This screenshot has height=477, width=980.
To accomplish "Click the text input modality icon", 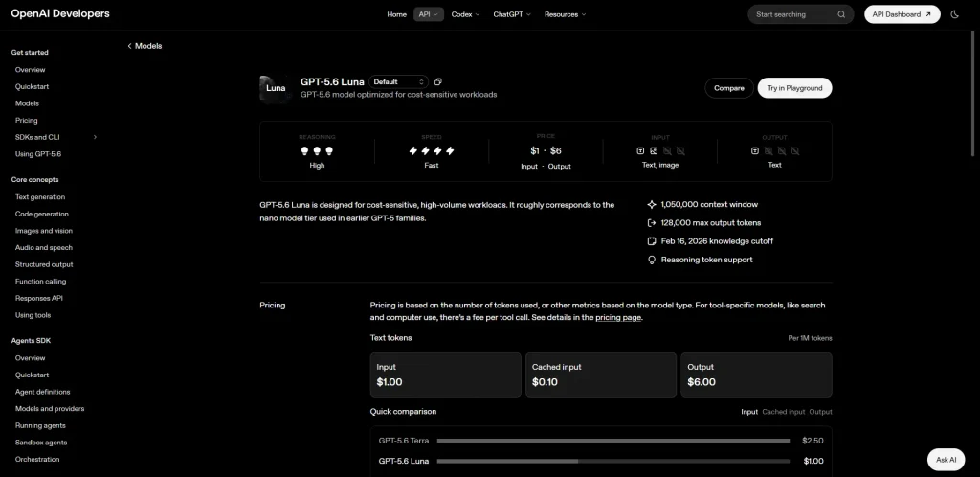I will coord(640,150).
